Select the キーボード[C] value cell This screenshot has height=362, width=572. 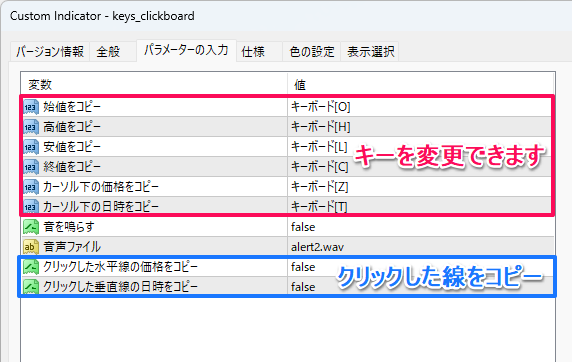420,167
